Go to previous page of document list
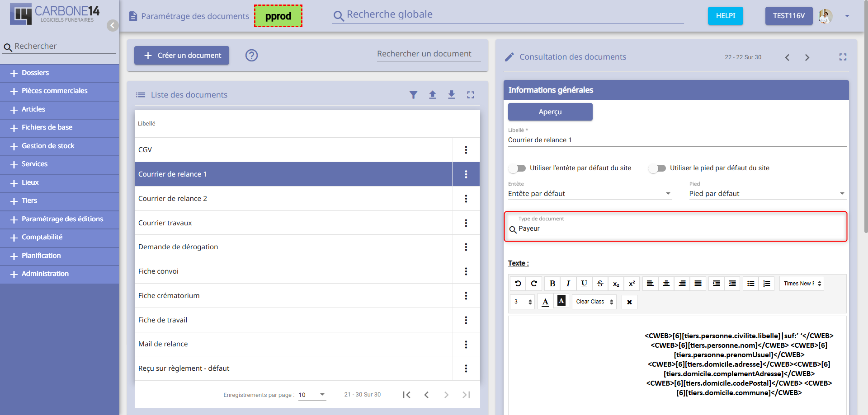 click(426, 395)
